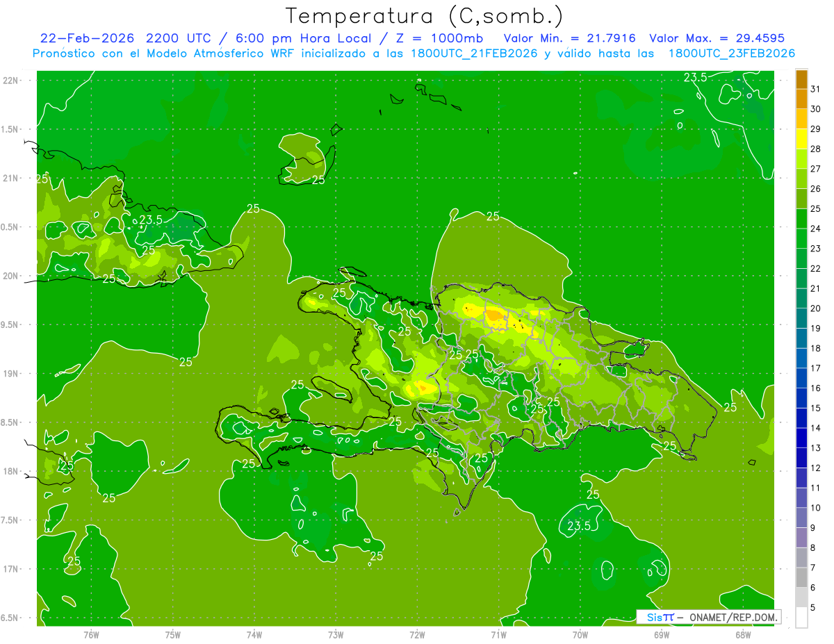This screenshot has width=834, height=644.
Task: Click the '23' value on the color scale
Action: (x=816, y=249)
